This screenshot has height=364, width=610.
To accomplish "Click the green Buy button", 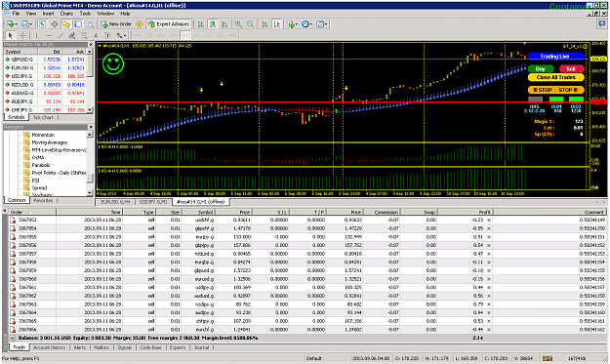I will tap(541, 69).
